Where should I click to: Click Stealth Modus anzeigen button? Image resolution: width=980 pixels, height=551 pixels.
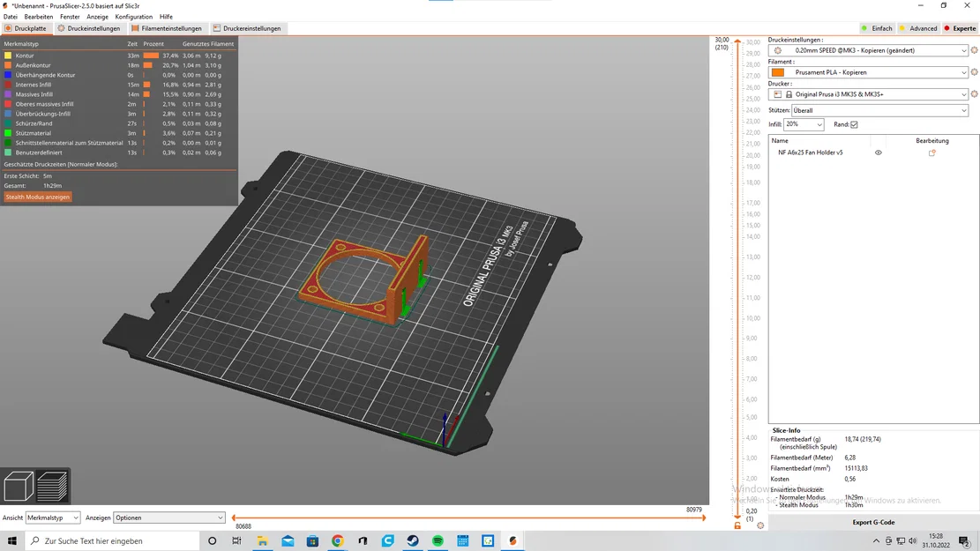[x=38, y=197]
